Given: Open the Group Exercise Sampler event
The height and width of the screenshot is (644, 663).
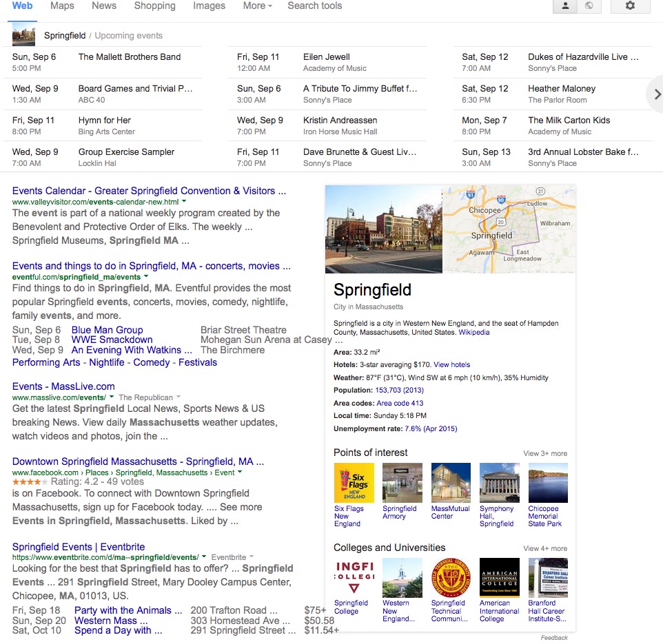Looking at the screenshot, I should (126, 152).
